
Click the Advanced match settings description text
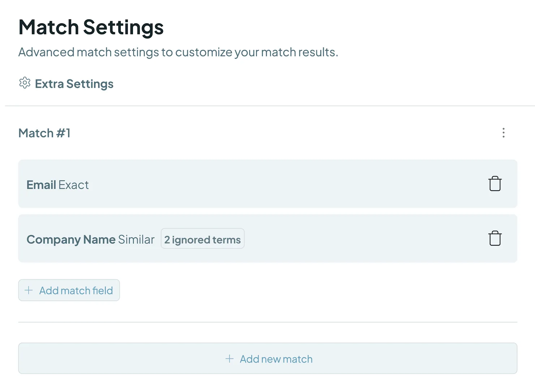[x=178, y=52]
